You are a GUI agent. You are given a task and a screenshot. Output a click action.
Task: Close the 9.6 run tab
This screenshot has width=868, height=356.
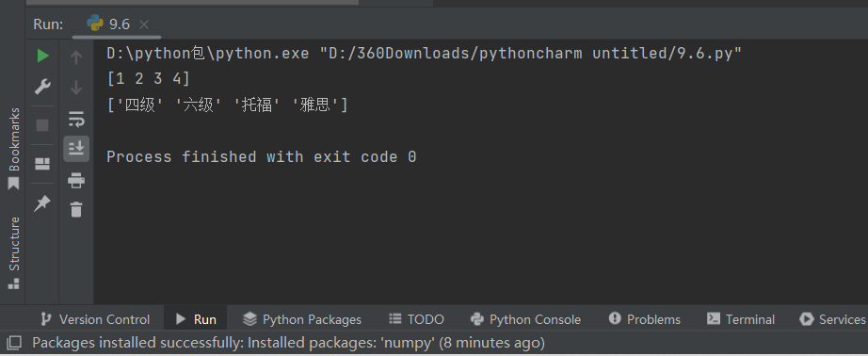click(x=144, y=24)
